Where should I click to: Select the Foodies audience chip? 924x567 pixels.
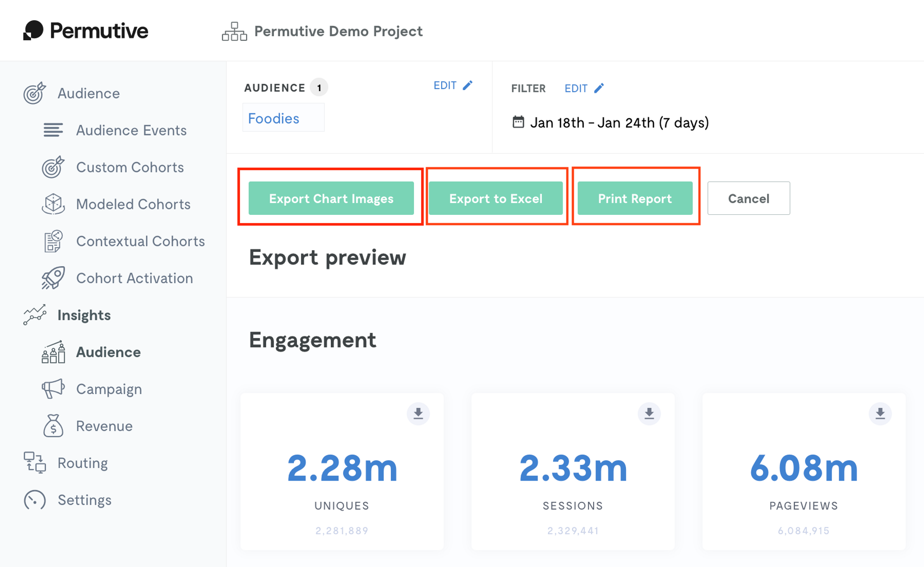[283, 118]
